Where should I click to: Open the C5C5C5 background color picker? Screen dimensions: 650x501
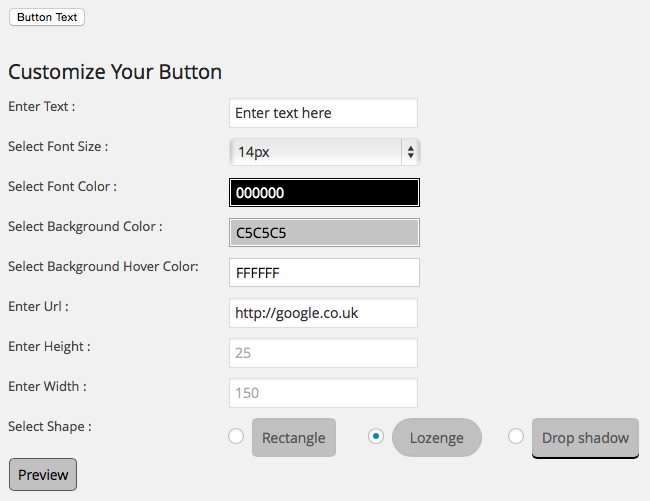324,232
